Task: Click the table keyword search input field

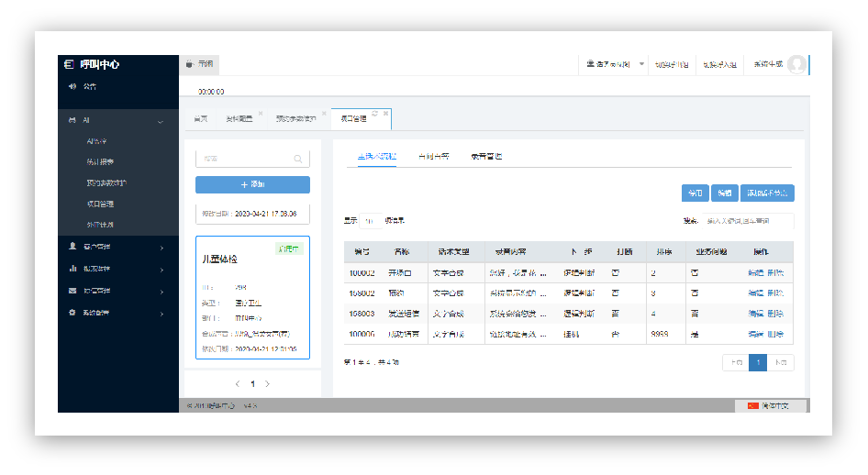Action: coord(747,221)
